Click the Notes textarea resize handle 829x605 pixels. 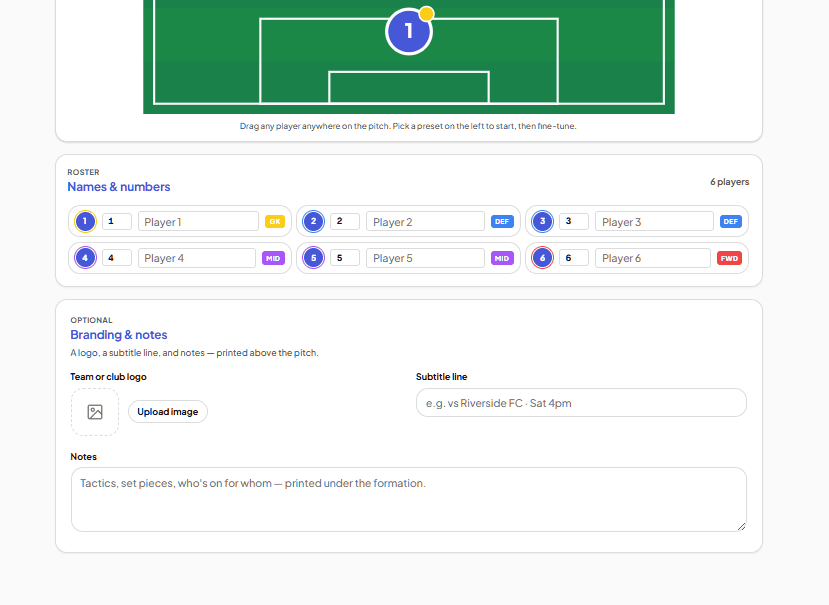(x=741, y=526)
